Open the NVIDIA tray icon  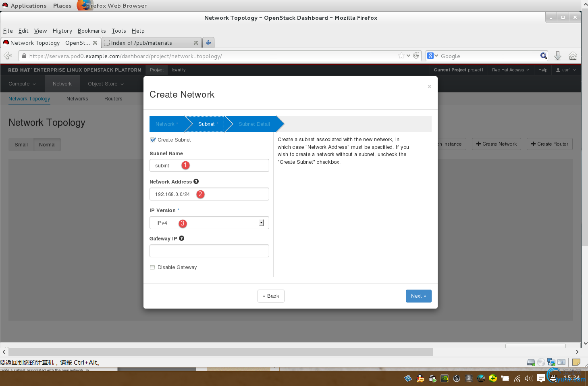tap(445, 378)
